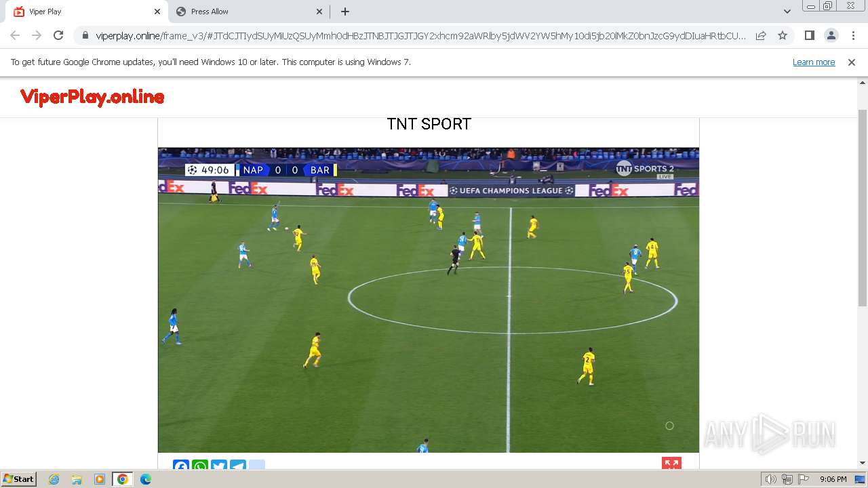Image resolution: width=868 pixels, height=488 pixels.
Task: Go forward in browser history
Action: (x=37, y=35)
